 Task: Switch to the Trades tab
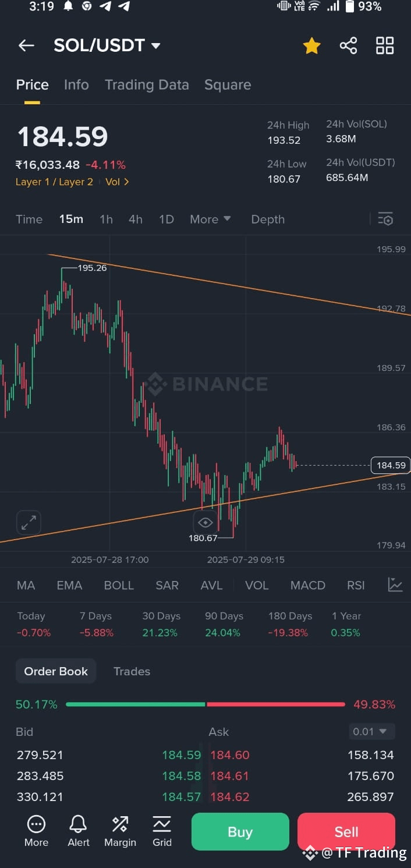click(132, 671)
